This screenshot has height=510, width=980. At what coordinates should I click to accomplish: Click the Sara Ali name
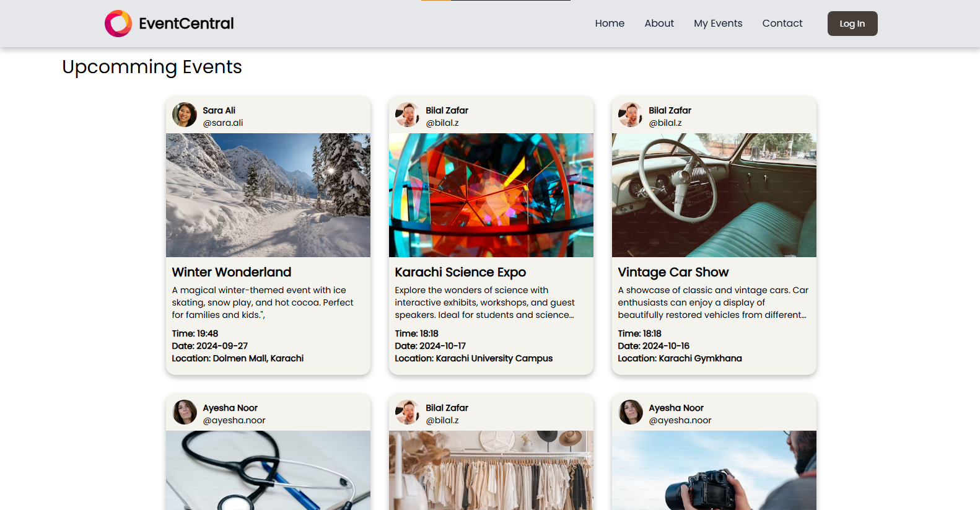219,110
